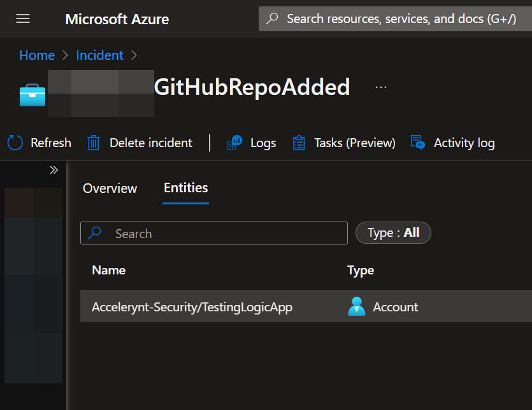This screenshot has width=532, height=410.
Task: Open the hamburger portal menu
Action: point(23,18)
